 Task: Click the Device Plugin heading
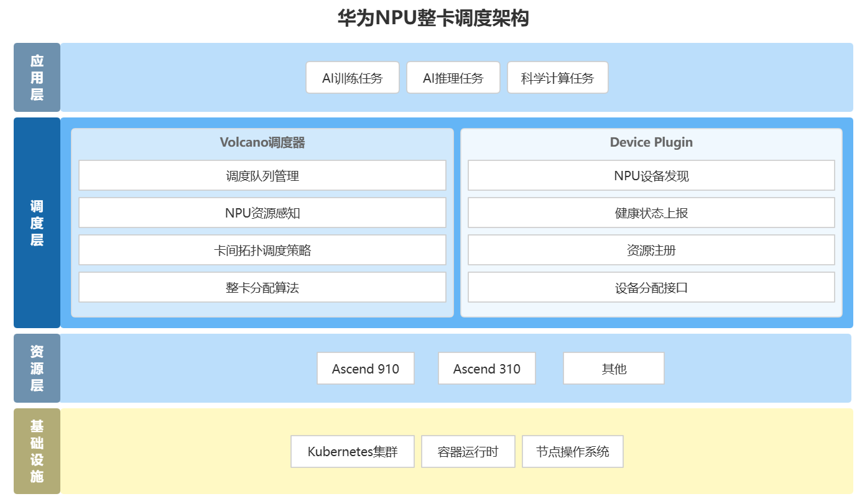[x=651, y=142]
